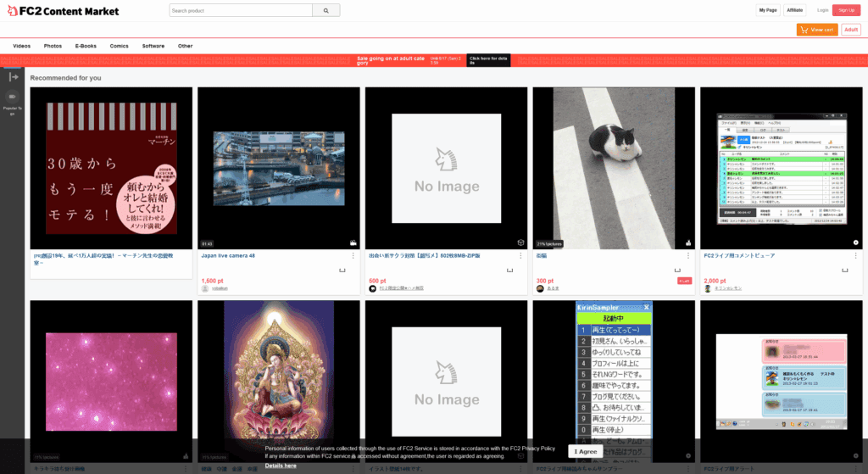Click the Login link
This screenshot has width=868, height=474.
click(x=822, y=10)
